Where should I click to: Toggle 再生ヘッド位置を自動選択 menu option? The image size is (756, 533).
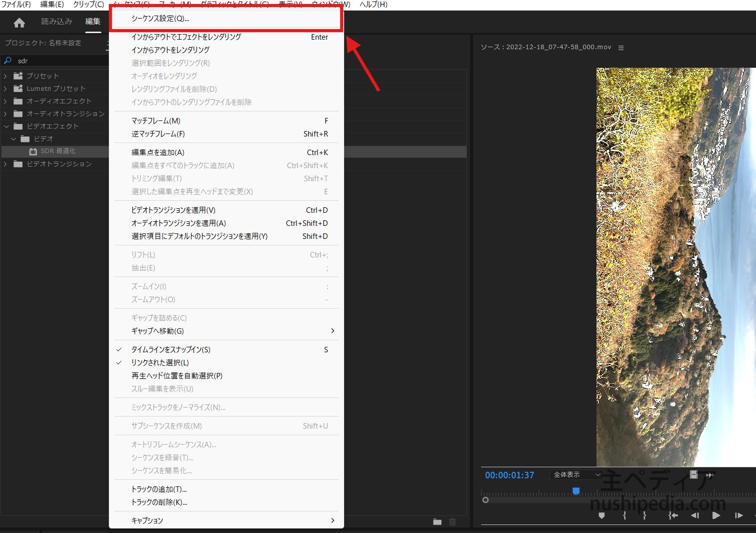(x=177, y=376)
